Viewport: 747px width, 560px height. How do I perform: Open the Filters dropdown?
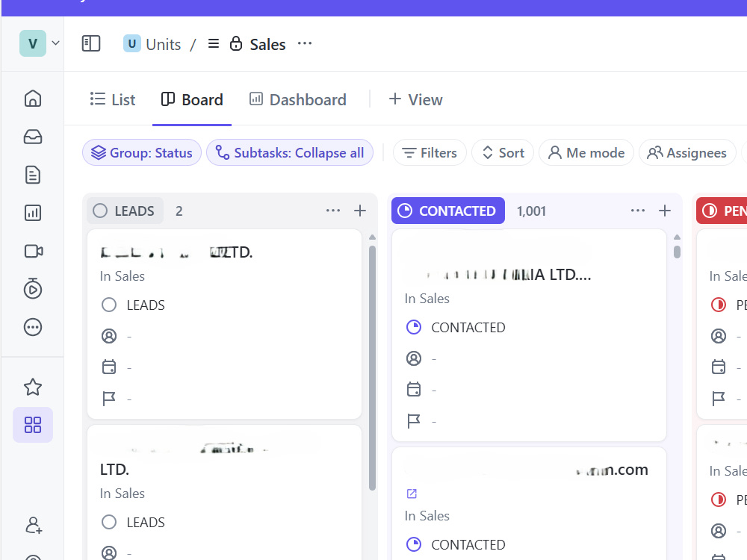(x=430, y=152)
